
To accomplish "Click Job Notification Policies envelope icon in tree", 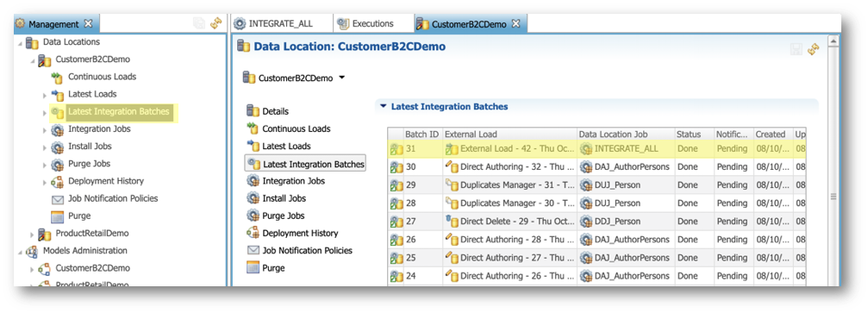I will click(58, 199).
